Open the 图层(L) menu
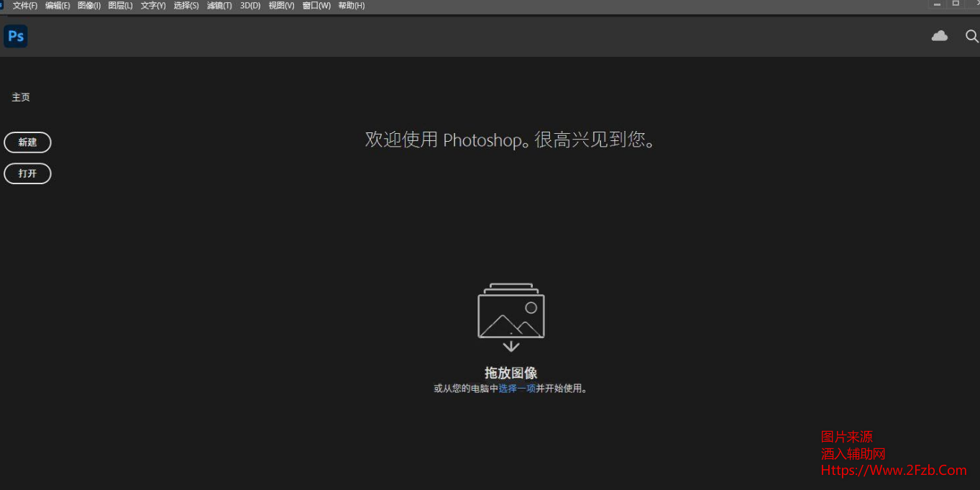This screenshot has width=980, height=490. pos(120,6)
